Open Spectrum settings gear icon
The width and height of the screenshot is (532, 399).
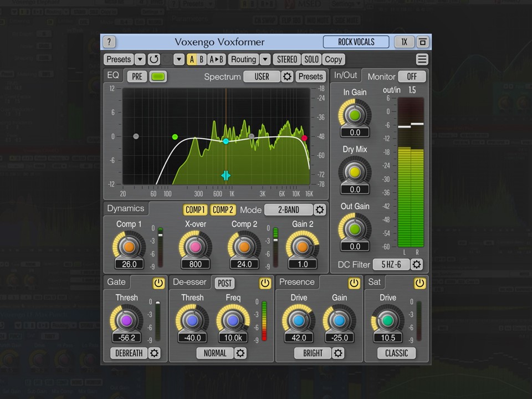[287, 76]
